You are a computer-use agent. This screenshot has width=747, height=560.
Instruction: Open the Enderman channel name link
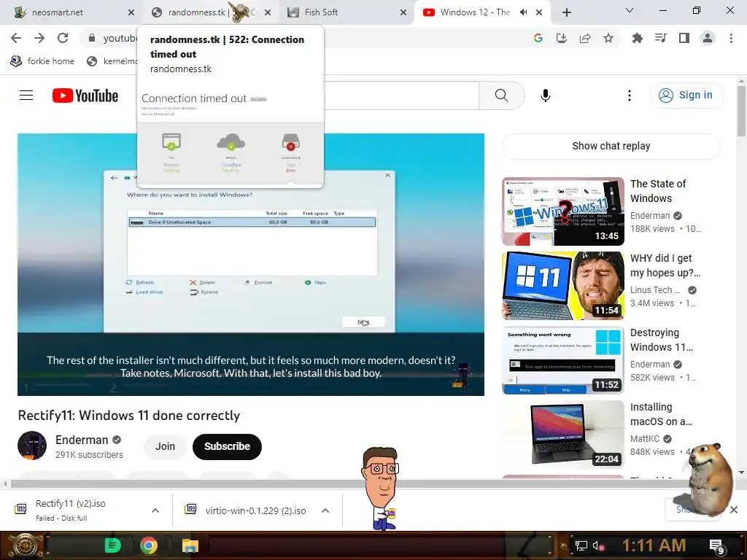pos(82,440)
